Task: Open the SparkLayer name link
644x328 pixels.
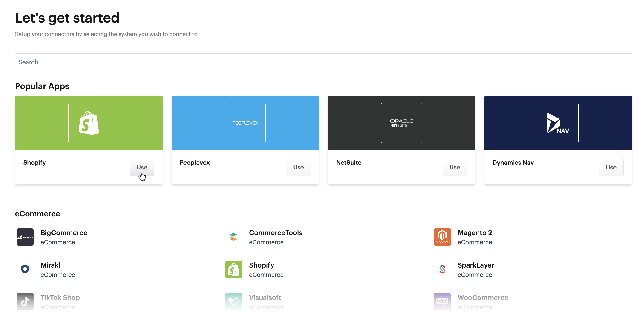Action: click(x=476, y=265)
